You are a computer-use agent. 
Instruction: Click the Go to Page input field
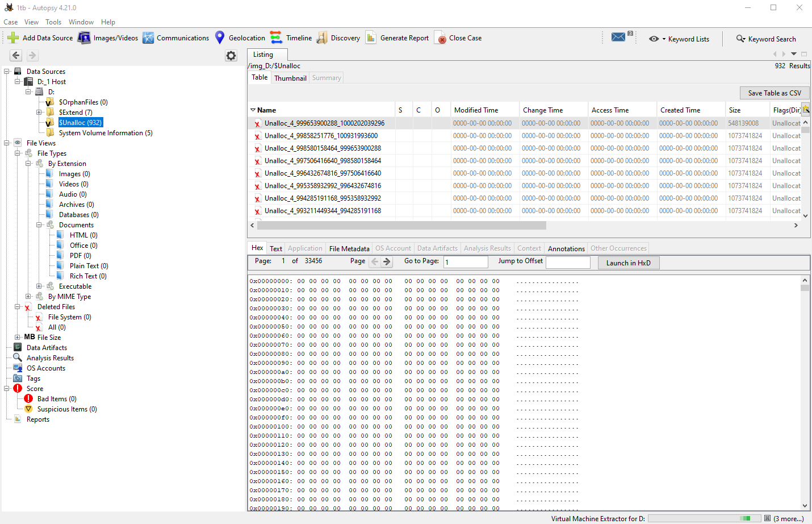click(466, 262)
